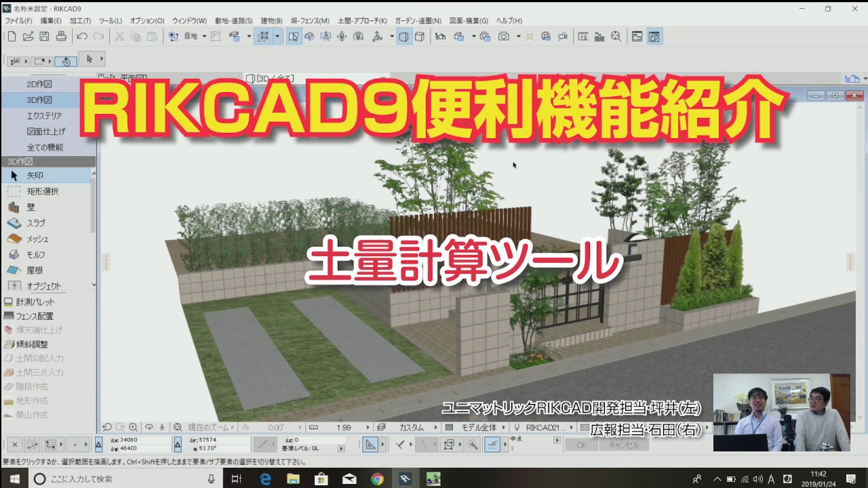Click the measurement ruler icon in toolbar

click(x=583, y=37)
